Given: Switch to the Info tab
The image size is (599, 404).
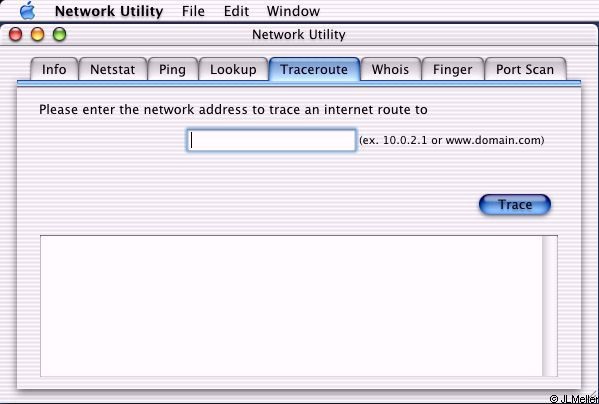Looking at the screenshot, I should click(54, 69).
